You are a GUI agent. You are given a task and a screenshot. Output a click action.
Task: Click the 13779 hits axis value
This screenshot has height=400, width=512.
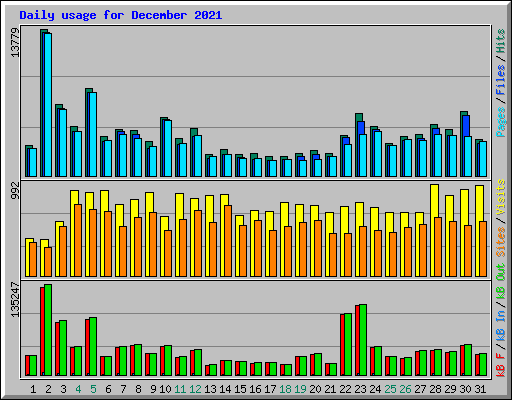click(x=15, y=43)
